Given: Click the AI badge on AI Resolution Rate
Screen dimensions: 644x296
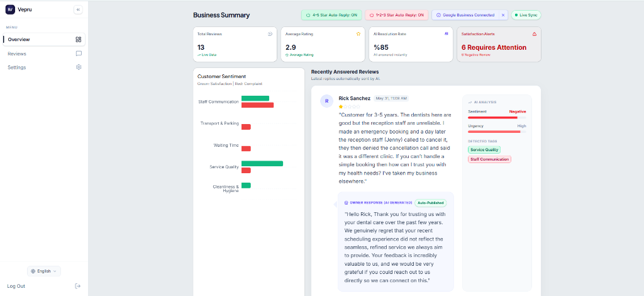Looking at the screenshot, I should (447, 34).
